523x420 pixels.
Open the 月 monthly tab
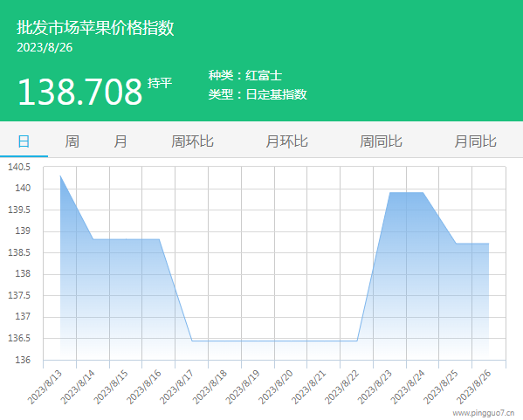coord(120,141)
